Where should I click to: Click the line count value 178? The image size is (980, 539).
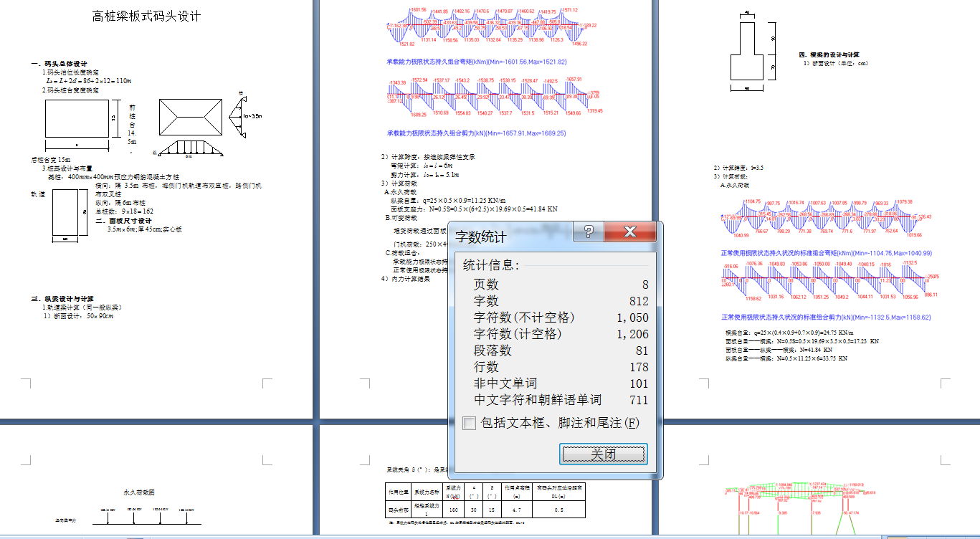pos(639,367)
